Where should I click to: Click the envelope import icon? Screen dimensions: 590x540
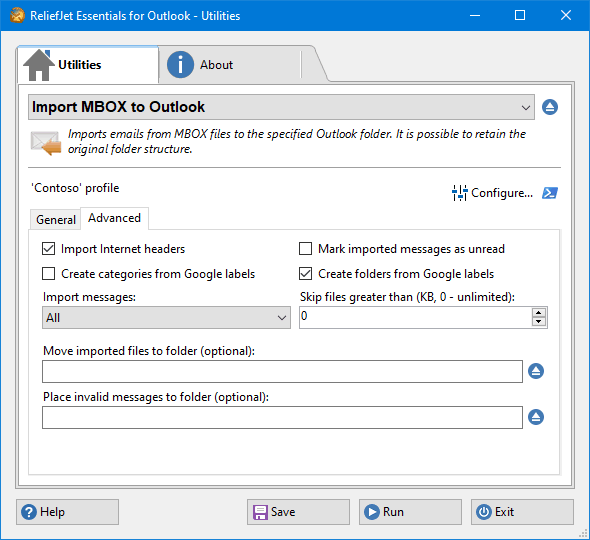(x=46, y=143)
